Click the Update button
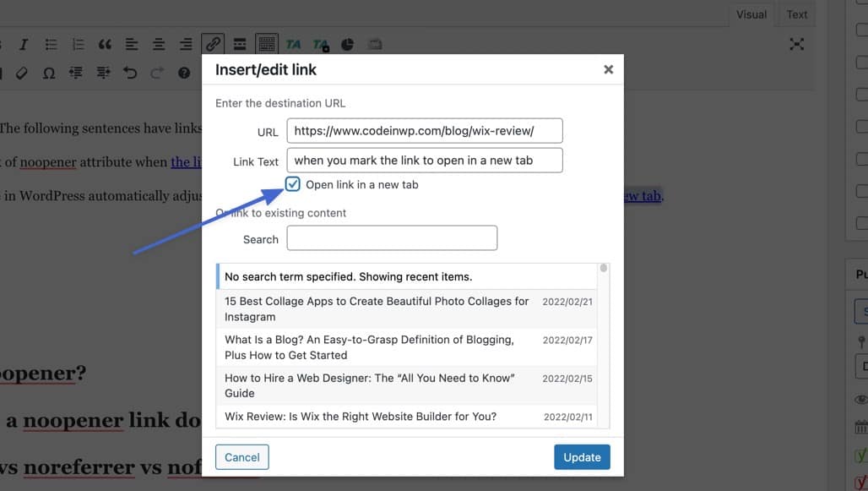Viewport: 868px width, 491px height. click(582, 457)
